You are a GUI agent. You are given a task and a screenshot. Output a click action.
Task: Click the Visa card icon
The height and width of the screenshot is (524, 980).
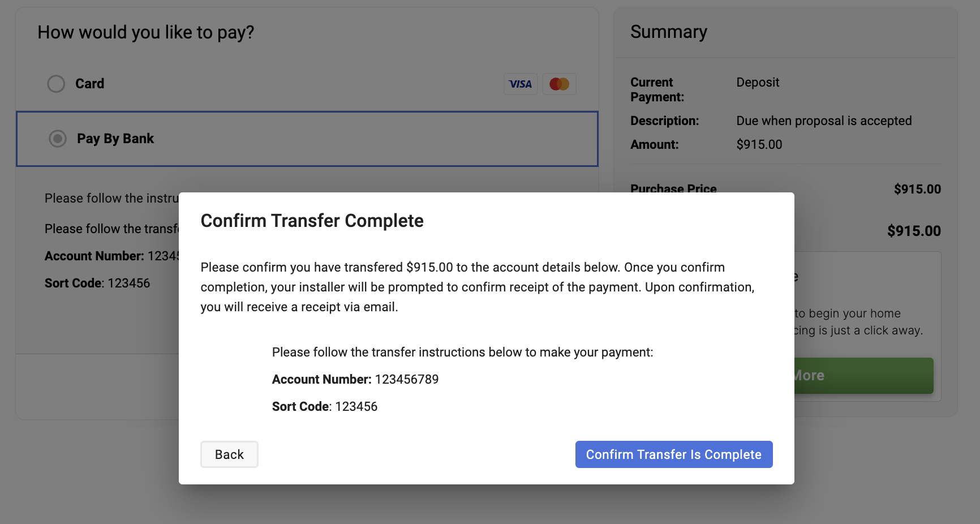pos(521,84)
